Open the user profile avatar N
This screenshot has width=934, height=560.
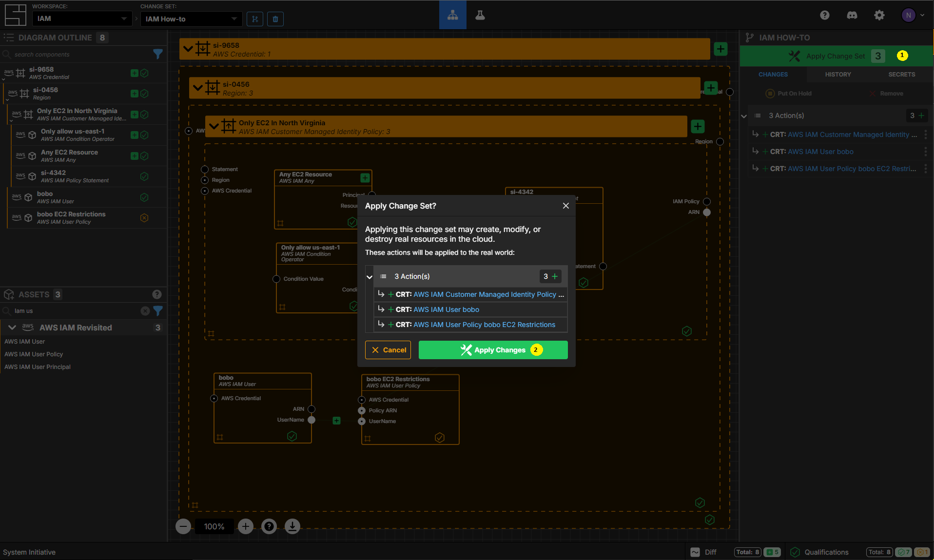pos(908,15)
